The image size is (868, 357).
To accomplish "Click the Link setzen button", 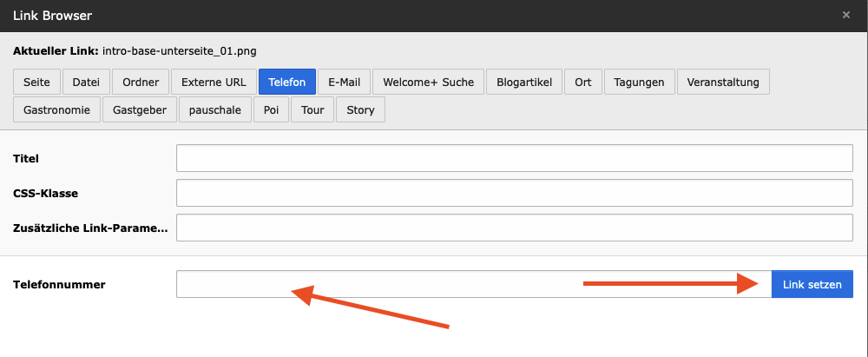I will 812,284.
